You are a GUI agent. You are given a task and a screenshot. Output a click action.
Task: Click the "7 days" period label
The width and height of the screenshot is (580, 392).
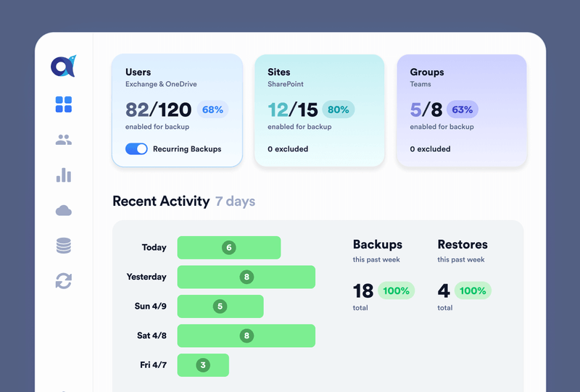pos(235,201)
